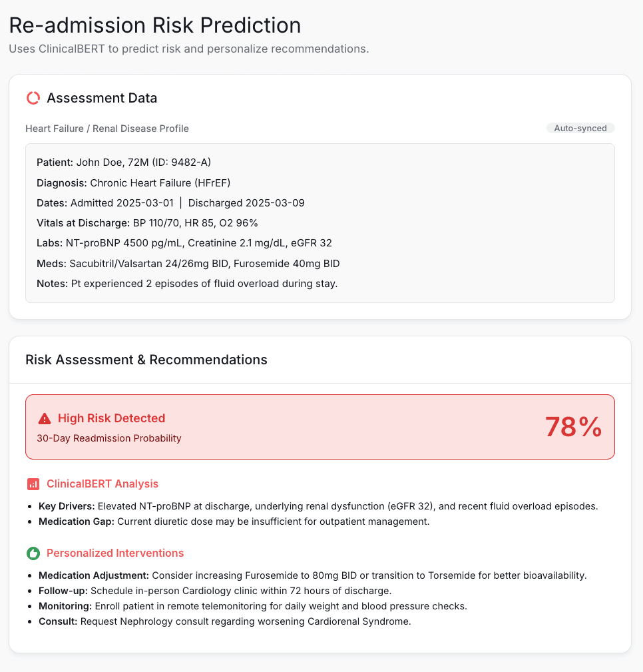This screenshot has height=672, width=643.
Task: Click the Assessment Data card heading
Action: click(x=102, y=98)
